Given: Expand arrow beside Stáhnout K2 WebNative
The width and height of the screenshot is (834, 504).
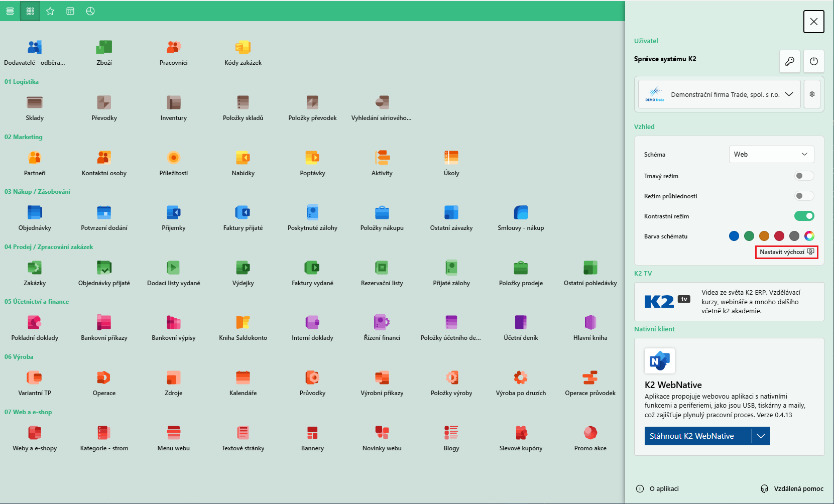Looking at the screenshot, I should click(x=761, y=436).
